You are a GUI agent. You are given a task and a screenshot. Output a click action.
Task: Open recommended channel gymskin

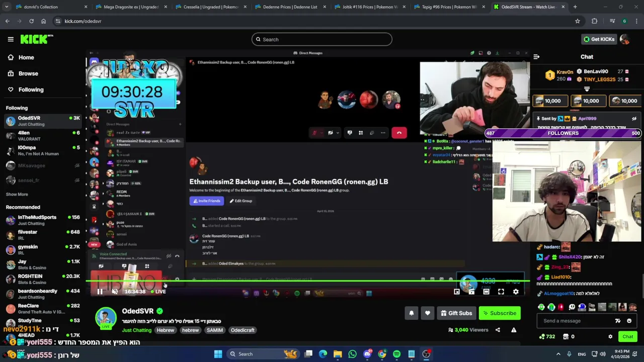click(43, 250)
